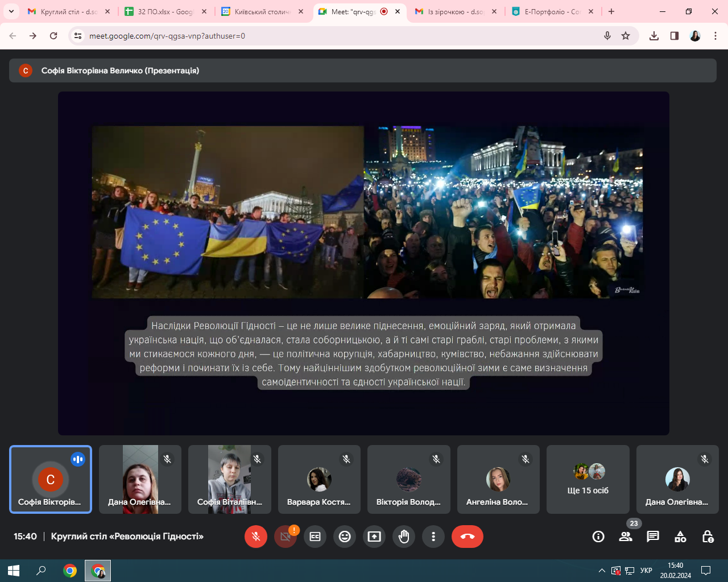Toggle the Chrome side panel

tap(675, 36)
